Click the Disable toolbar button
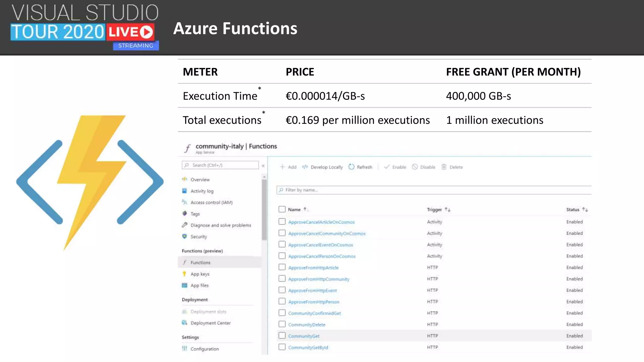644x362 pixels. pos(424,167)
